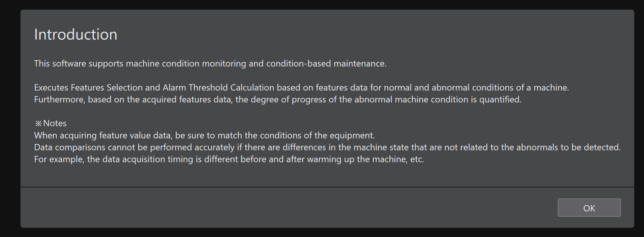Click the ※ reference mark symbol
The width and height of the screenshot is (644, 237).
38,123
